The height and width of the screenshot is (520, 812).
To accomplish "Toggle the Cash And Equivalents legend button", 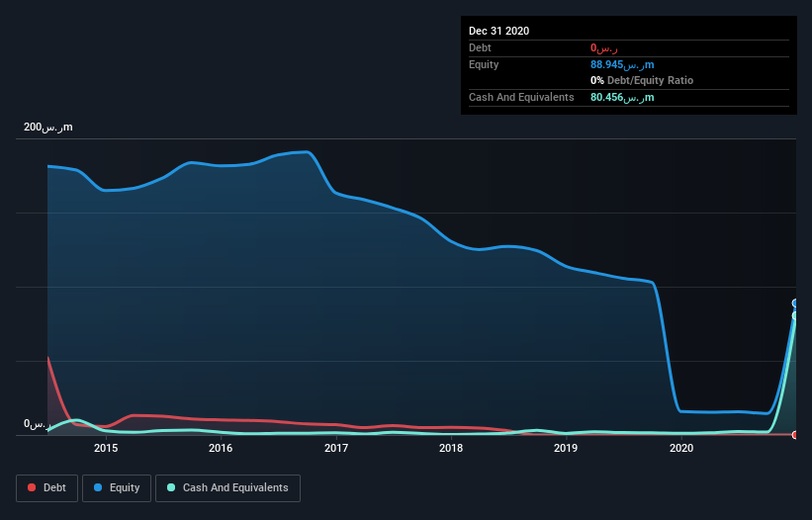I will 227,488.
